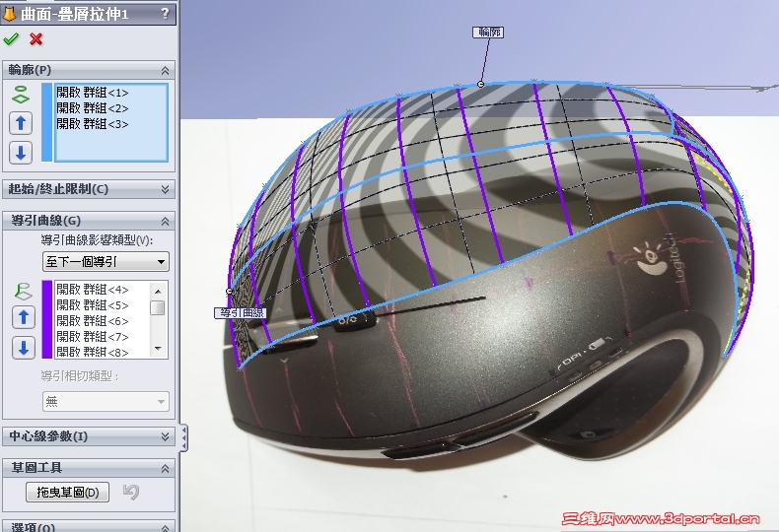Screen dimensions: 779x532
Task: Click the 拖曳草圖(D) button
Action: pyautogui.click(x=68, y=492)
